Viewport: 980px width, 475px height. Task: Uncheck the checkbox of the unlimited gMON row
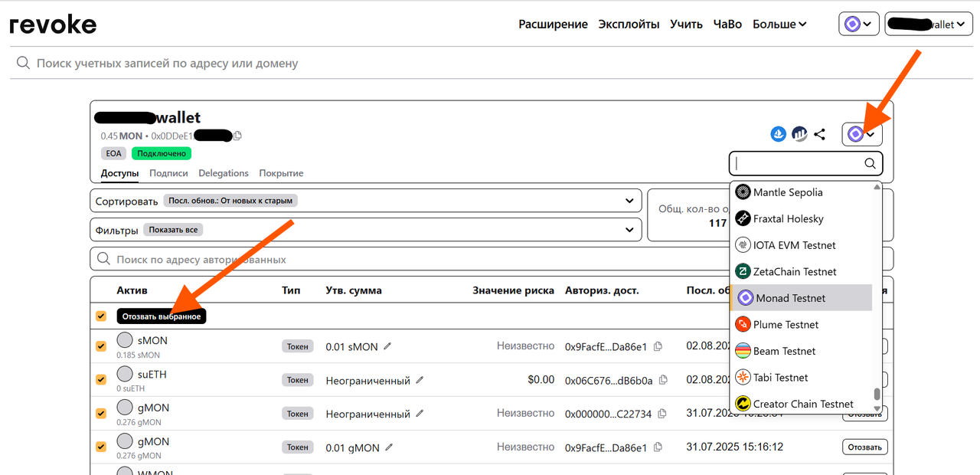101,413
